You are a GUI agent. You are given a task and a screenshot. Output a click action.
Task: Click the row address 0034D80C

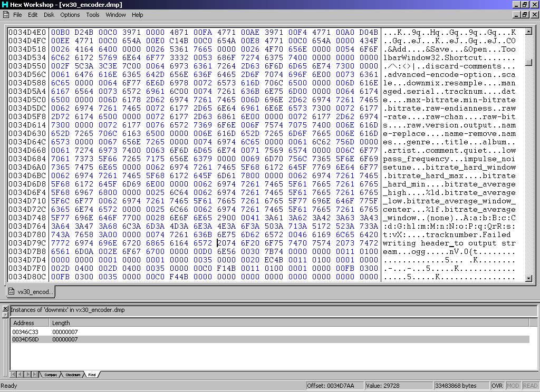(x=27, y=277)
